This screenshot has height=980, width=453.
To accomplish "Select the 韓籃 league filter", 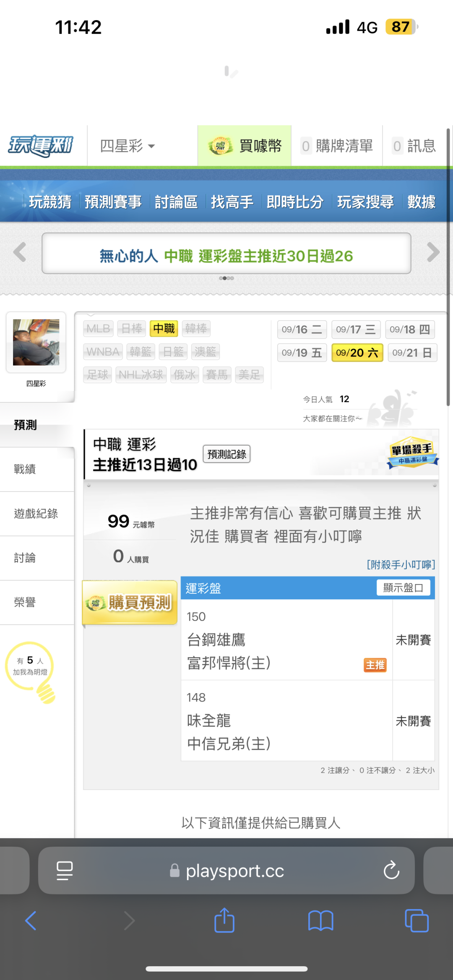I will (x=141, y=351).
